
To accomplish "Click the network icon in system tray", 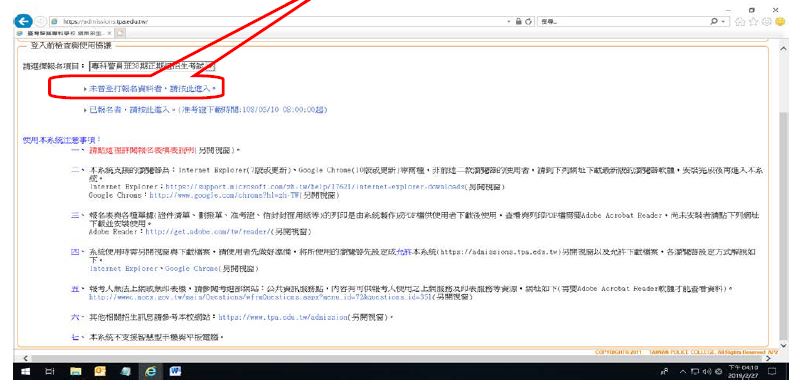I will [694, 372].
